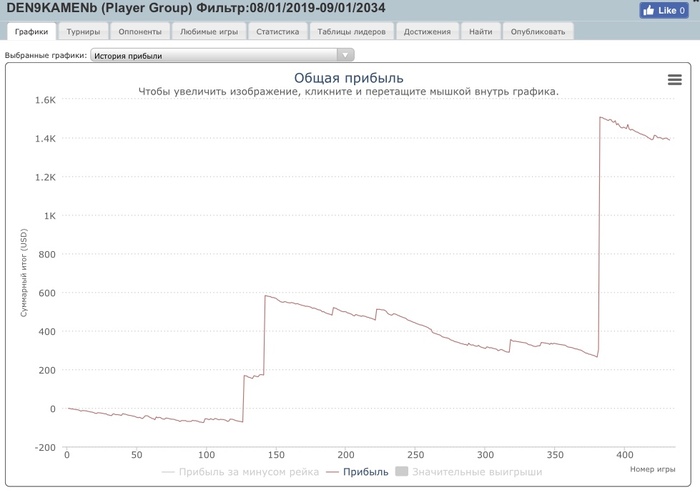Click the 600 y-axis label
This screenshot has width=700, height=493.
coord(47,293)
